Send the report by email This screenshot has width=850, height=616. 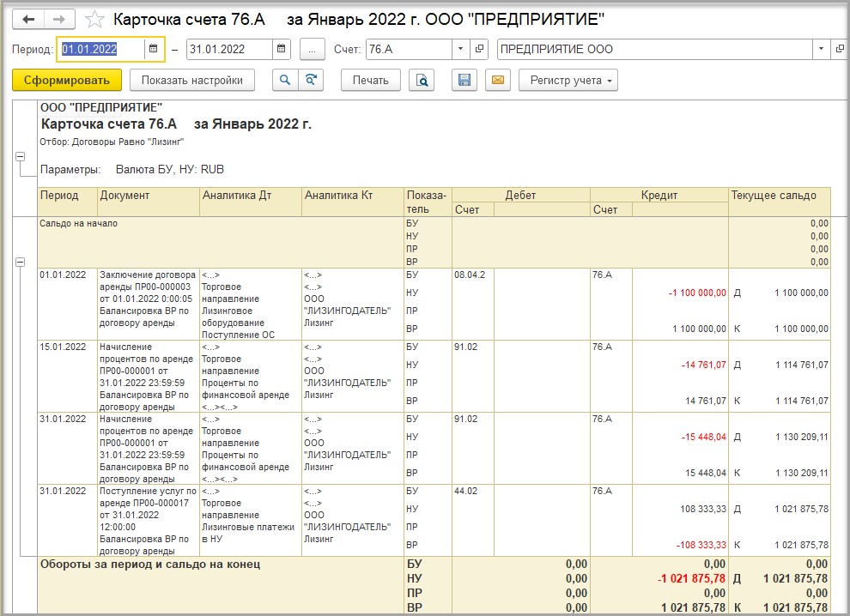click(498, 80)
